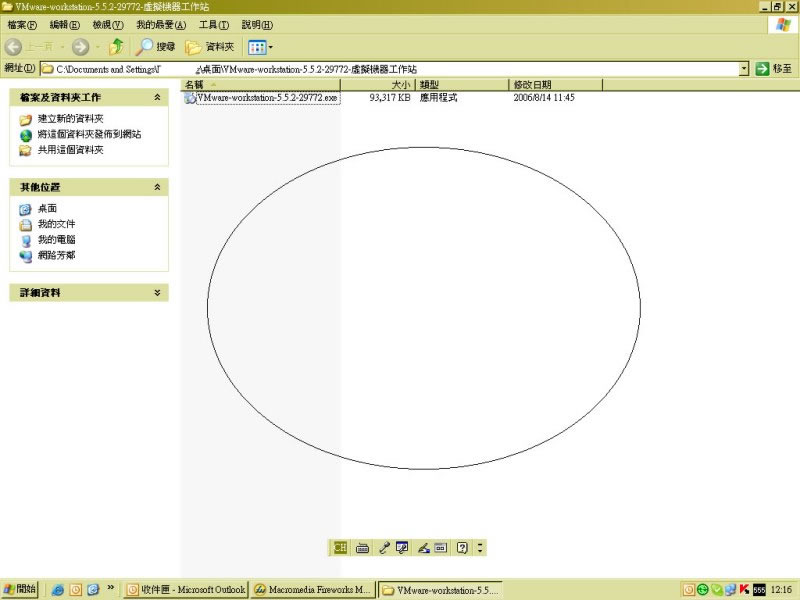
Task: Click the new folder icon in tasks panel
Action: (26, 120)
